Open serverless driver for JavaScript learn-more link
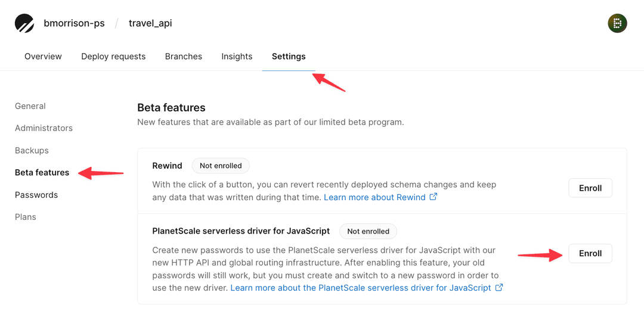Screen dimensions: 644x336 (x=360, y=288)
